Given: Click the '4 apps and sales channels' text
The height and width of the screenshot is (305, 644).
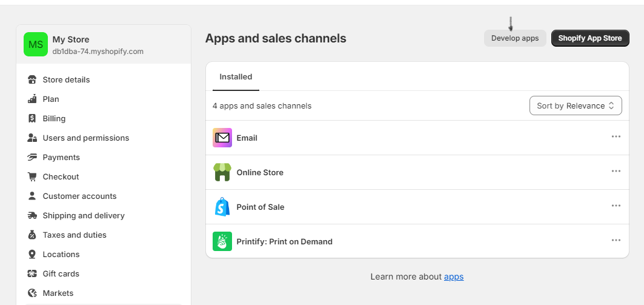Looking at the screenshot, I should (x=262, y=106).
